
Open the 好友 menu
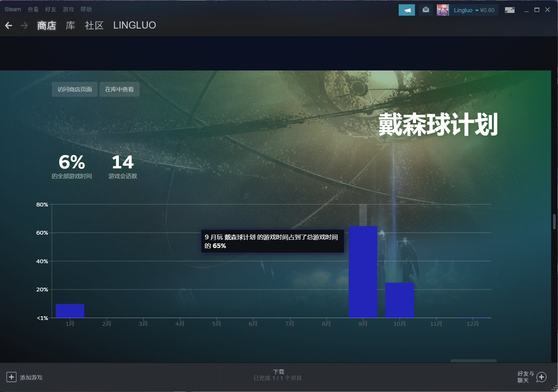(x=51, y=9)
